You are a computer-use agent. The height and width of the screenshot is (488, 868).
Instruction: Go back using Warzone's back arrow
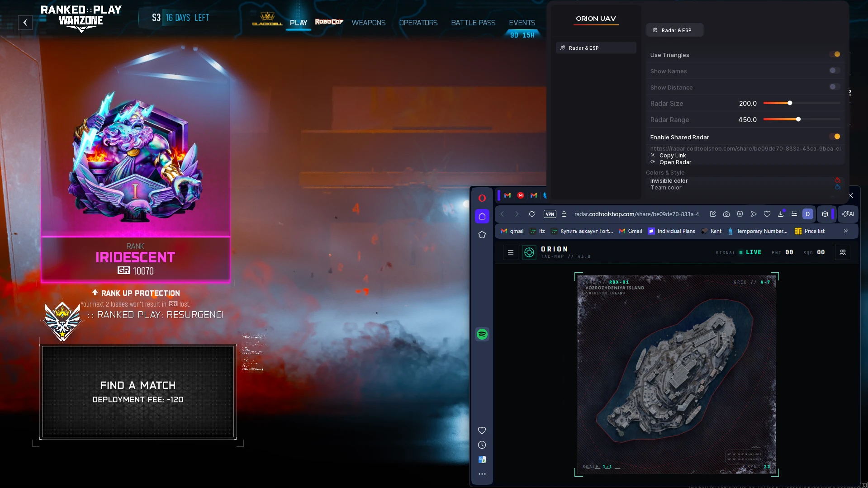coord(25,22)
